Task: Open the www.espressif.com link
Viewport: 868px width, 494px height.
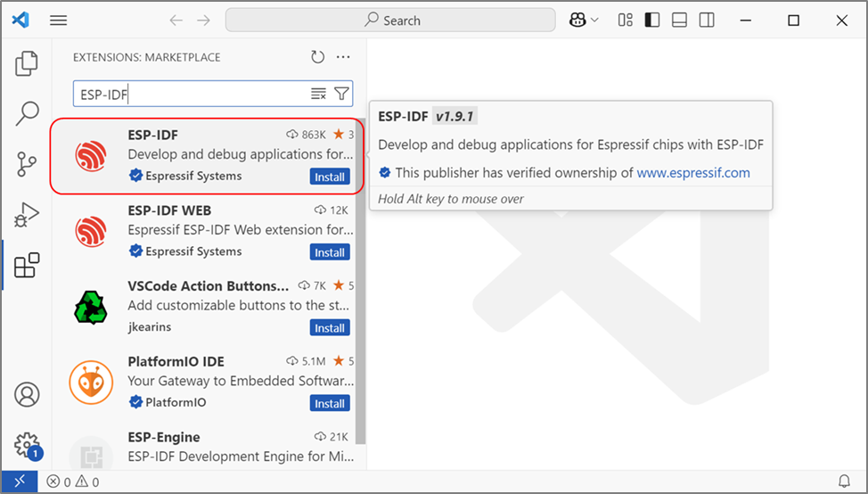Action: coord(693,173)
